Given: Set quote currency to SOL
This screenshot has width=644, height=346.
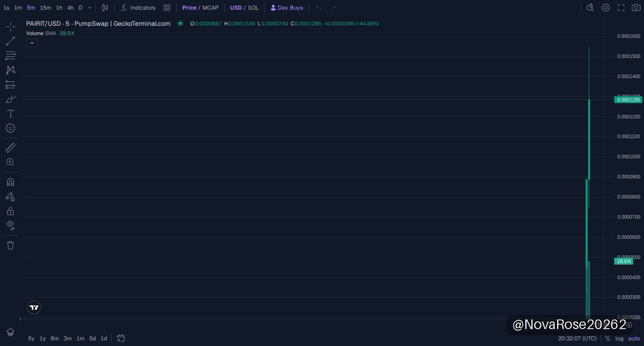Looking at the screenshot, I should (x=253, y=8).
